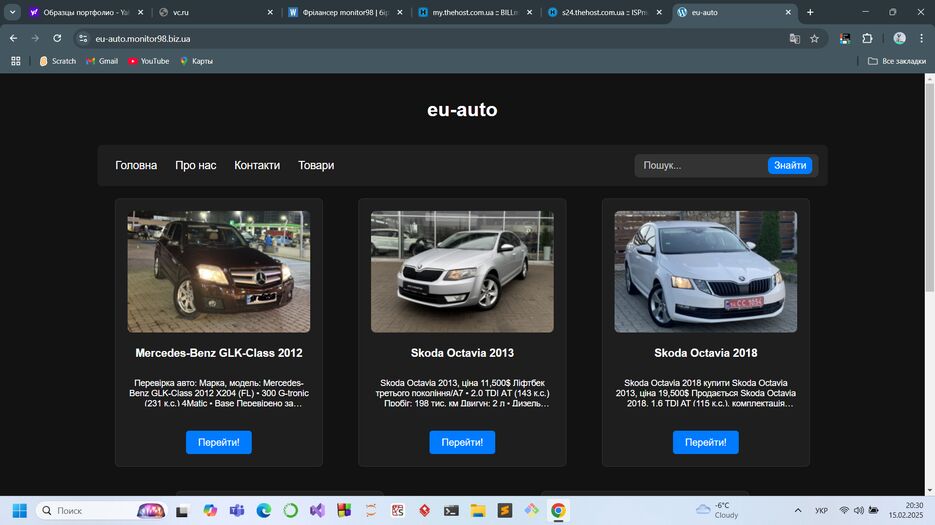Open the weather widget showing -6°C
This screenshot has height=525, width=935.
(x=718, y=510)
